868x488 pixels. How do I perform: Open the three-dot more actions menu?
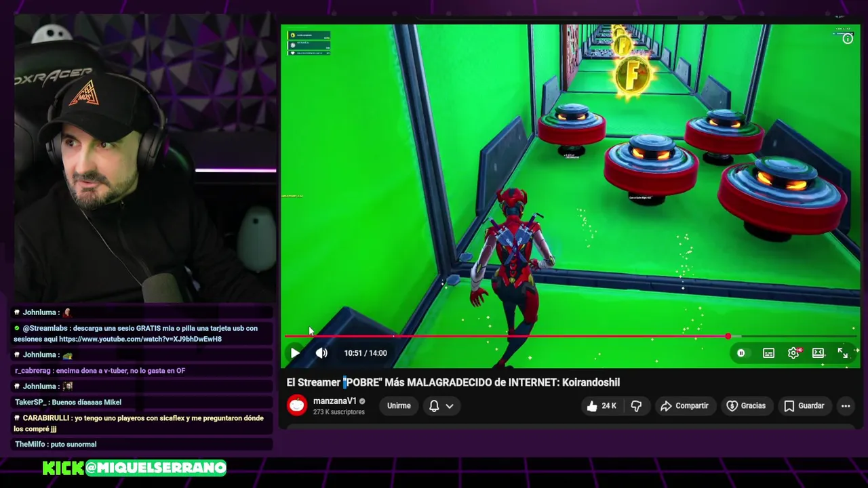point(846,406)
